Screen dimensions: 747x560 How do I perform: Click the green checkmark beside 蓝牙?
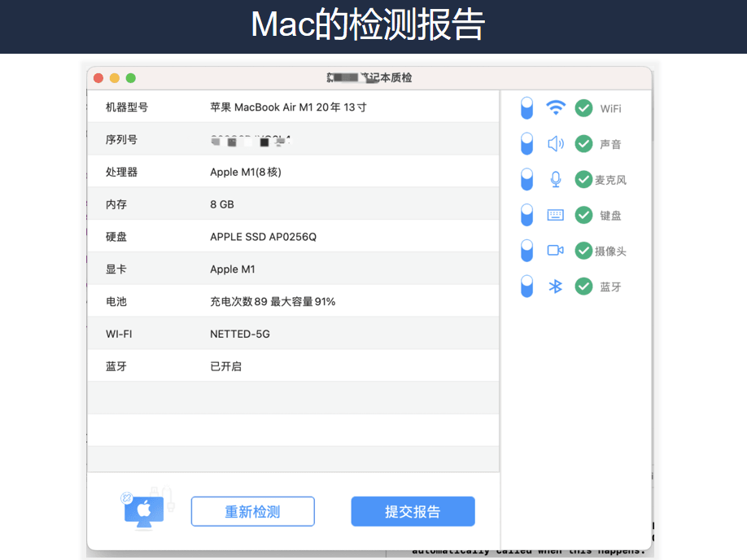583,287
